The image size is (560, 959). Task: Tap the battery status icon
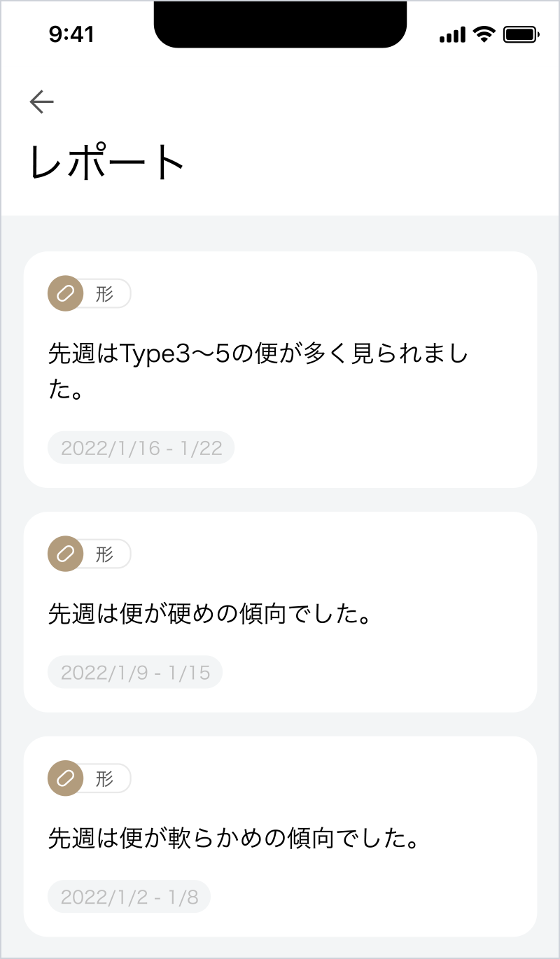[x=520, y=34]
